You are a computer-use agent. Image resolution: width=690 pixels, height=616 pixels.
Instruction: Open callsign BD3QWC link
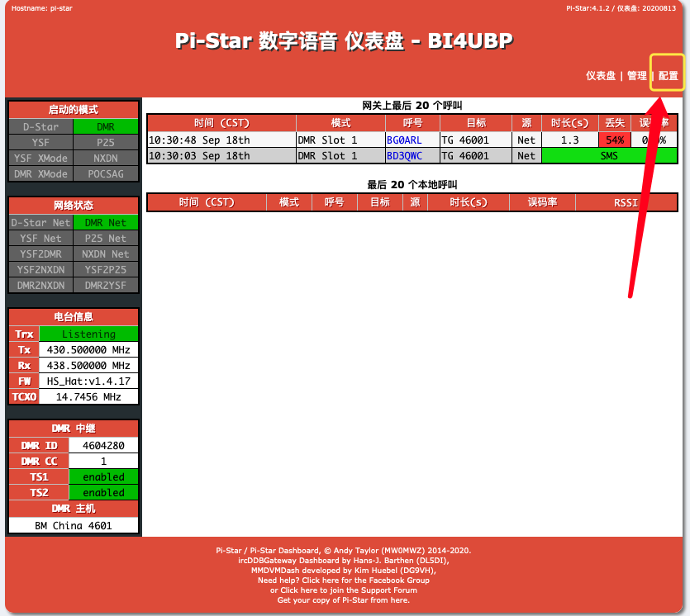click(404, 156)
